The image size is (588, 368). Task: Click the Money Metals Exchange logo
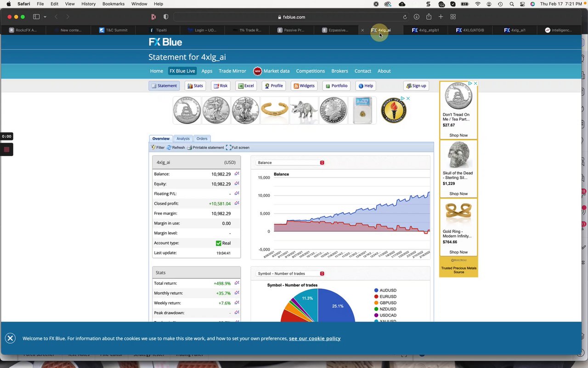393,110
